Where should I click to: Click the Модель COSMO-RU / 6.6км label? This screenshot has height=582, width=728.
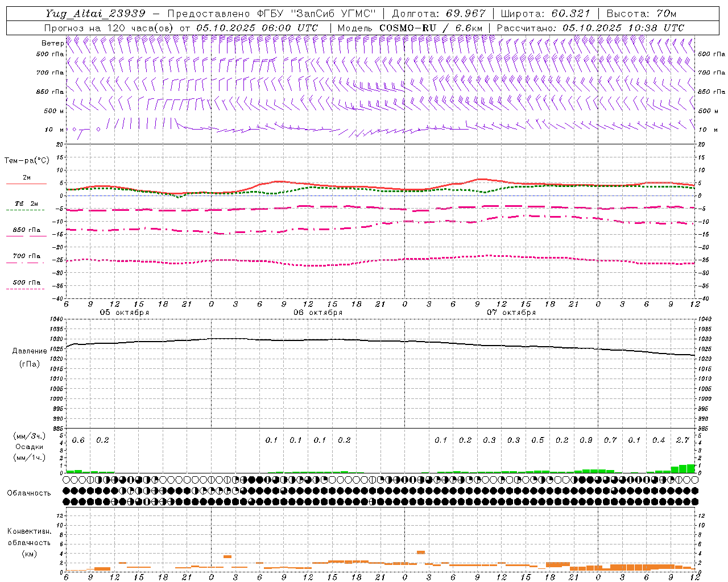pos(410,28)
